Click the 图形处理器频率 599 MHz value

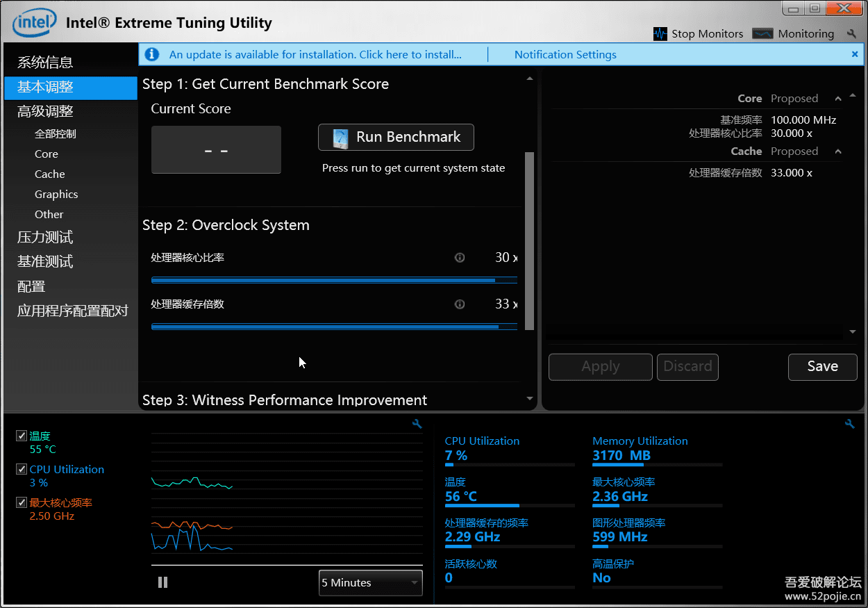coord(620,537)
